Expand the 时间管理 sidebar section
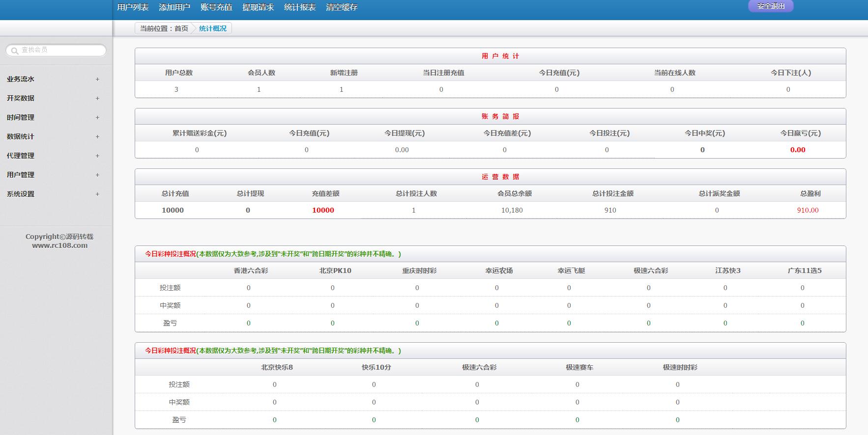 click(53, 117)
